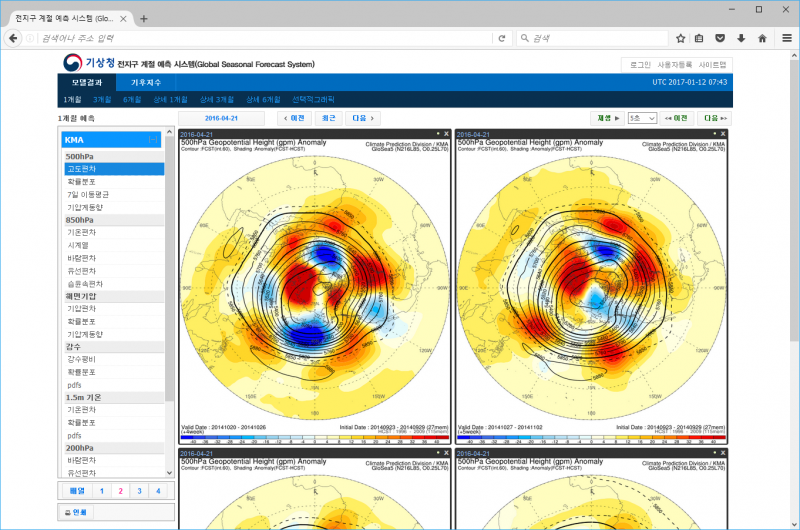Viewport: 800px width, 530px height.
Task: Open the Firefox hamburger menu
Action: [x=787, y=38]
